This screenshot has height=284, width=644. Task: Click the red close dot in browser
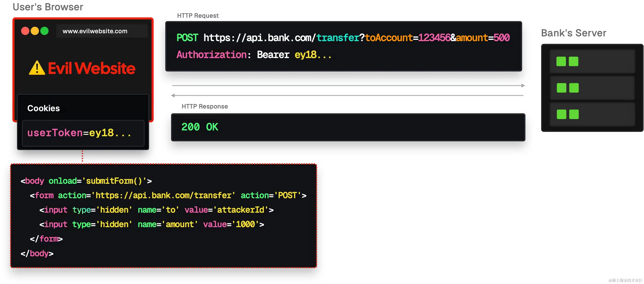point(25,31)
